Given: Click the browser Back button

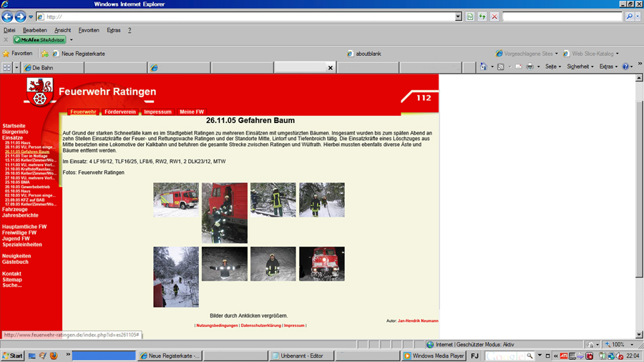Looking at the screenshot, I should [7, 16].
